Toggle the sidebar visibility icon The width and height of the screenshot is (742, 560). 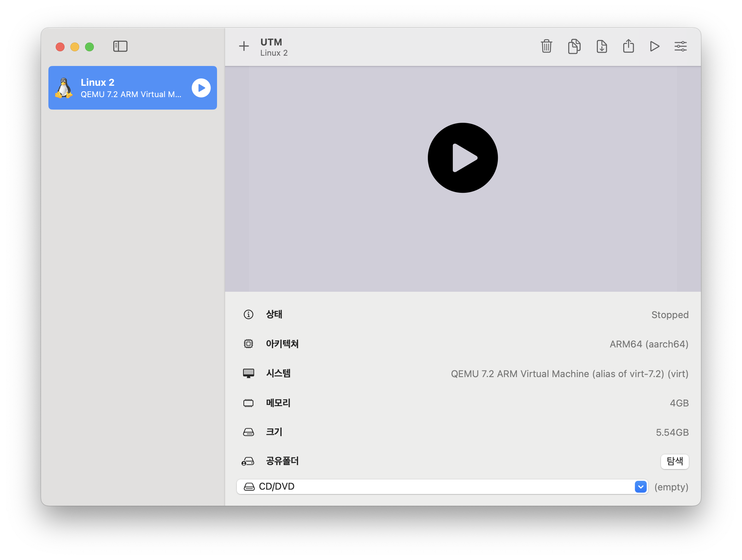tap(120, 46)
